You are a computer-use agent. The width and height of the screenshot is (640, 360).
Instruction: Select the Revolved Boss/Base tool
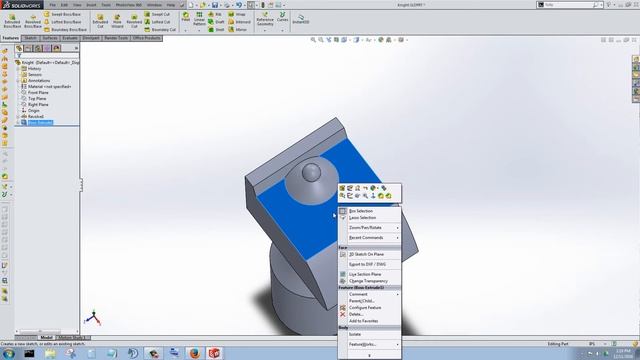(33, 21)
